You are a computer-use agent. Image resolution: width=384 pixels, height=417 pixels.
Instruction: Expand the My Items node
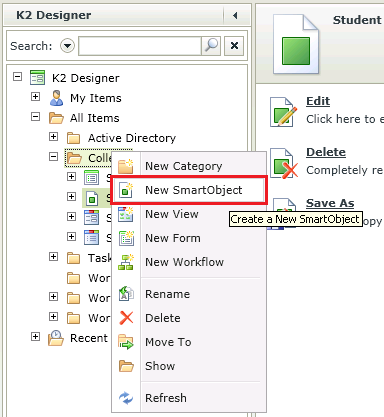pos(35,97)
